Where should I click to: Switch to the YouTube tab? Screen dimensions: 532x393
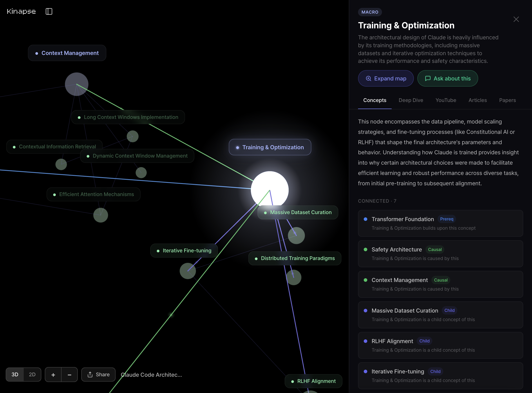click(x=446, y=100)
